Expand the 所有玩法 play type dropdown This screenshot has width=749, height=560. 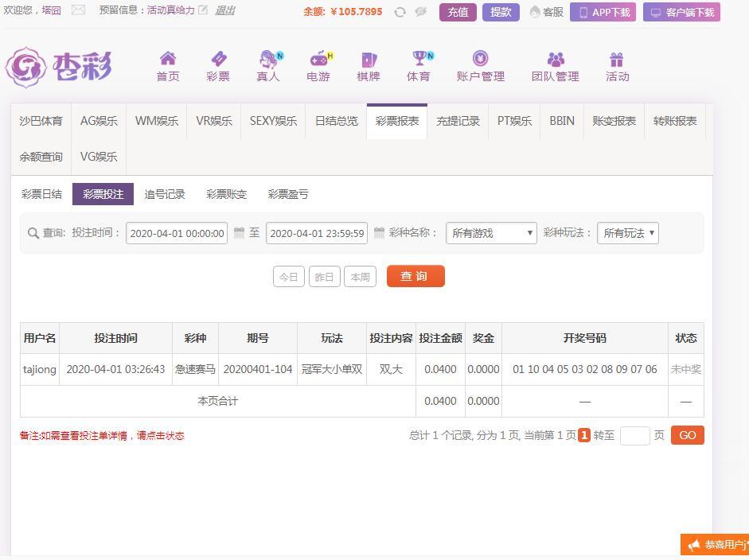628,233
